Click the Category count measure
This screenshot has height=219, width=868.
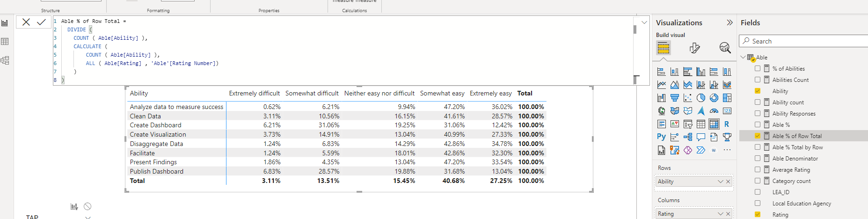point(791,181)
